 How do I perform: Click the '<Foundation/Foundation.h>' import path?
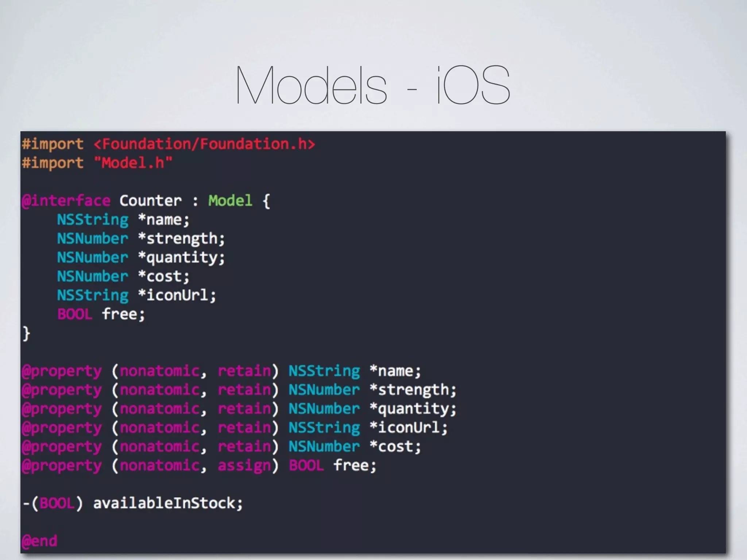point(204,144)
